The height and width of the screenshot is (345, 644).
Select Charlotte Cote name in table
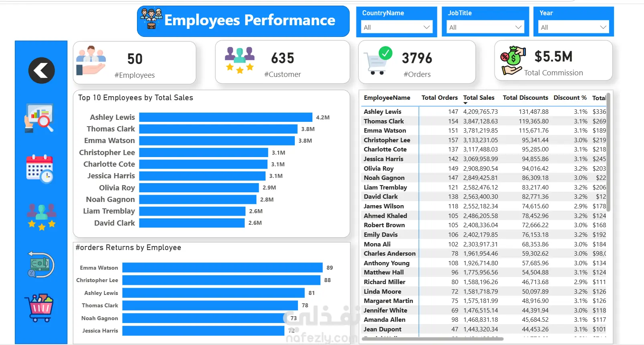click(385, 149)
